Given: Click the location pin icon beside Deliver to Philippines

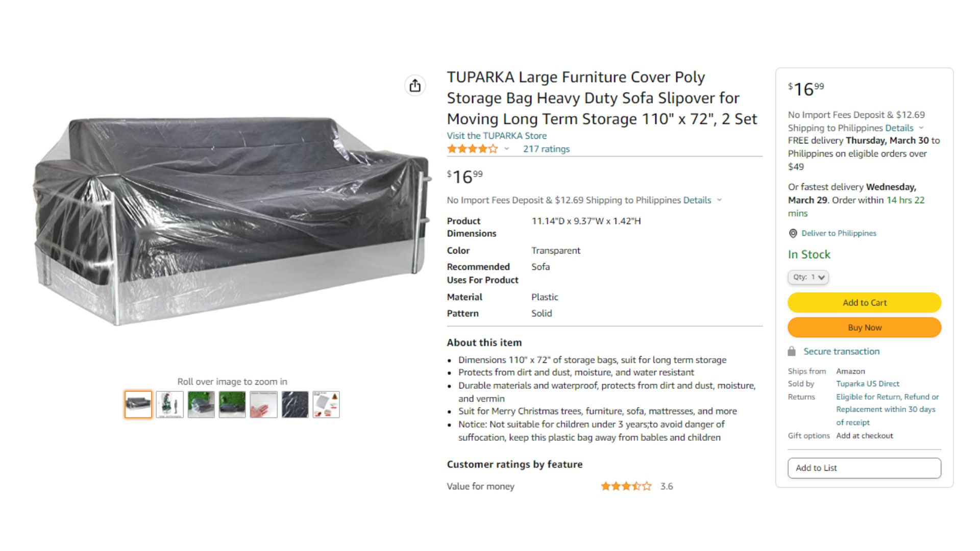Looking at the screenshot, I should pos(793,233).
